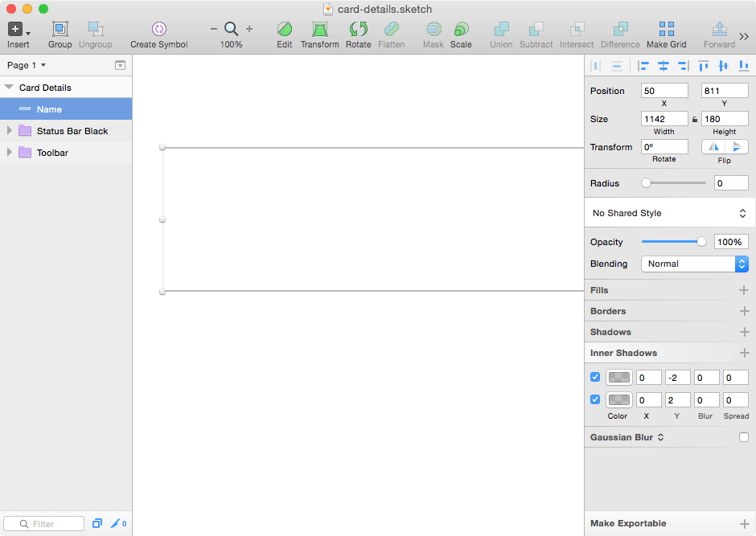Click the Ungroup toolbar icon

pyautogui.click(x=96, y=30)
